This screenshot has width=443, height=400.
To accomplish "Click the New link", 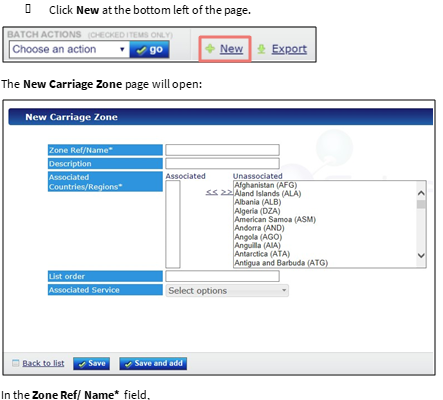I will tap(231, 49).
